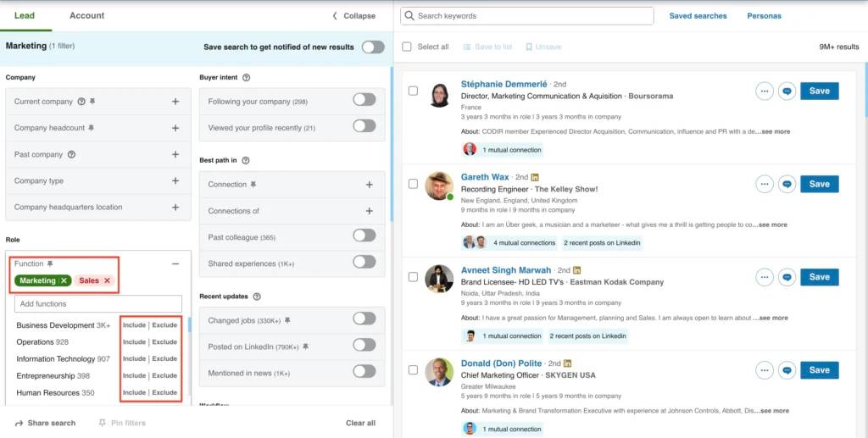This screenshot has width=868, height=438.
Task: Remove the Sales function tag
Action: [107, 280]
